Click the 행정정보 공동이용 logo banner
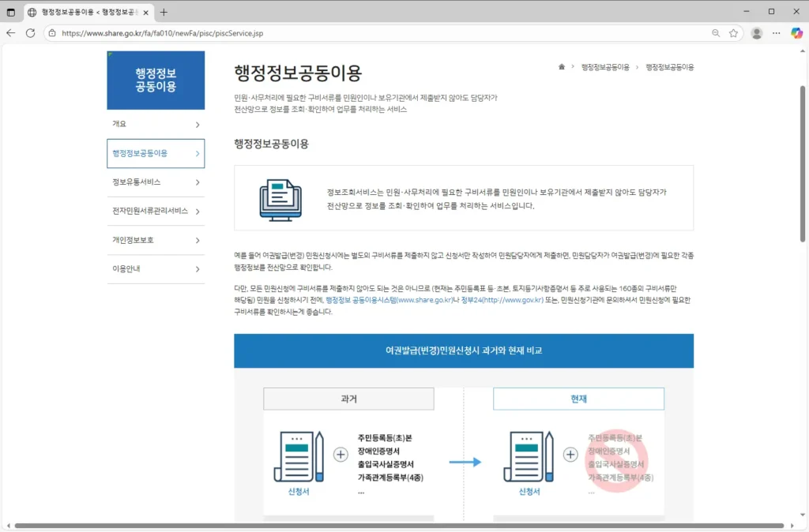 [156, 80]
